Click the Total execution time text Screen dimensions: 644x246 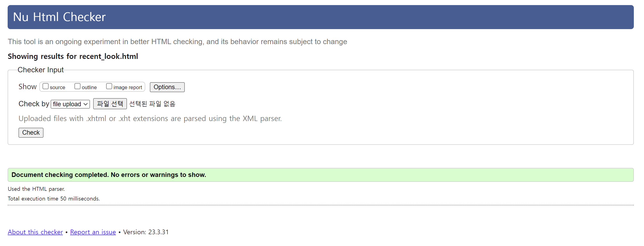click(54, 199)
